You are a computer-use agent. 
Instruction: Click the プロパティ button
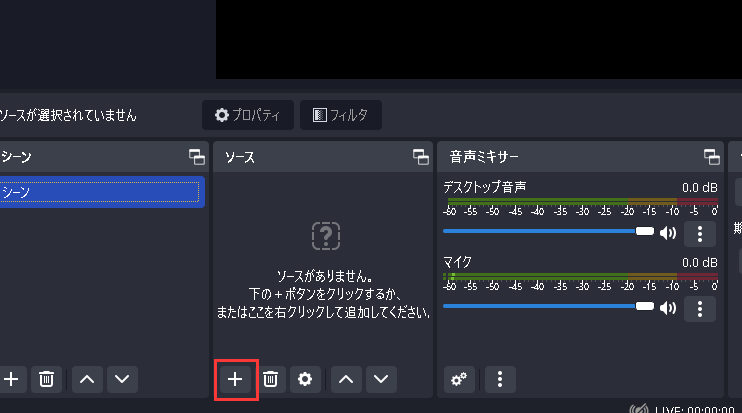(248, 115)
